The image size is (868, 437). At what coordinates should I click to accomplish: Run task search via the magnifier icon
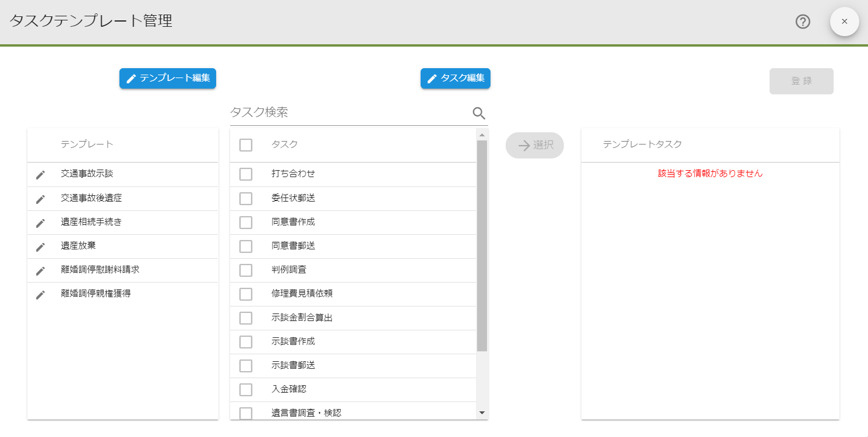479,112
